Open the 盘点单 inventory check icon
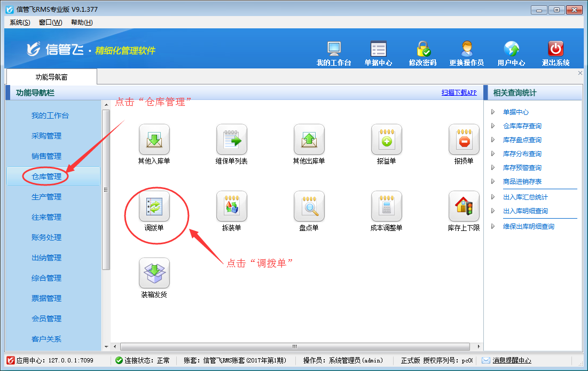The height and width of the screenshot is (371, 588). (x=309, y=206)
